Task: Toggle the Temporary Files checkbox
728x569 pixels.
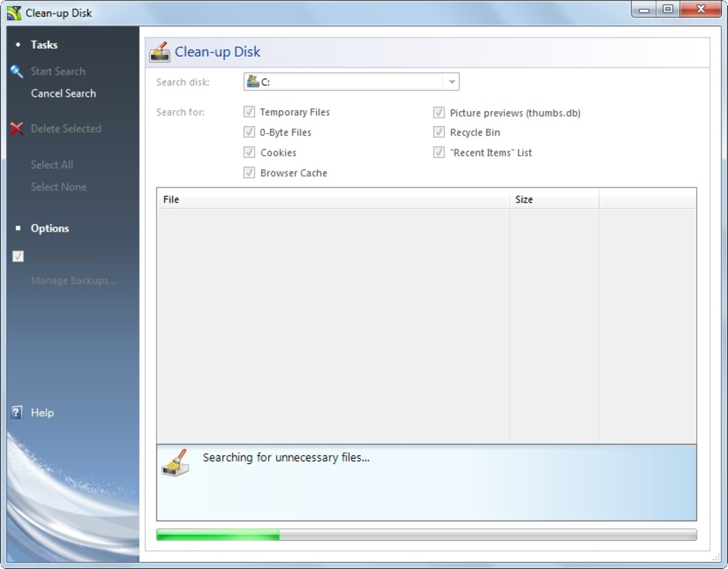Action: (x=249, y=112)
